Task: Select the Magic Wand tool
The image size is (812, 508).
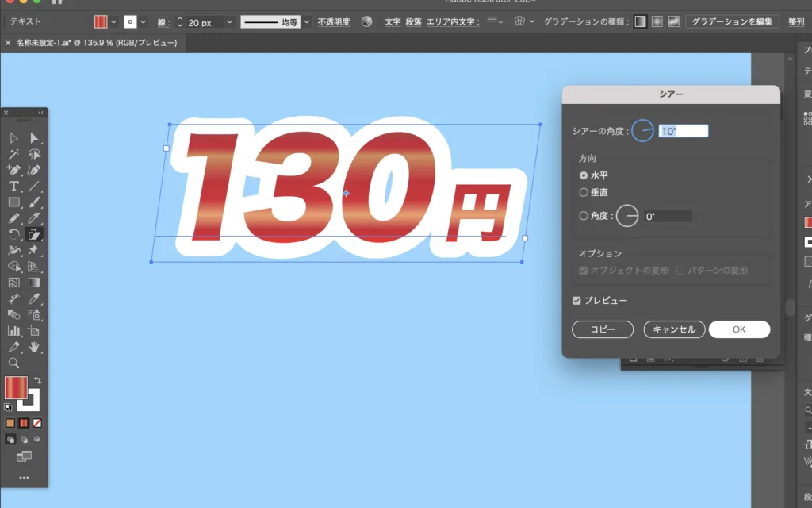Action: [14, 154]
